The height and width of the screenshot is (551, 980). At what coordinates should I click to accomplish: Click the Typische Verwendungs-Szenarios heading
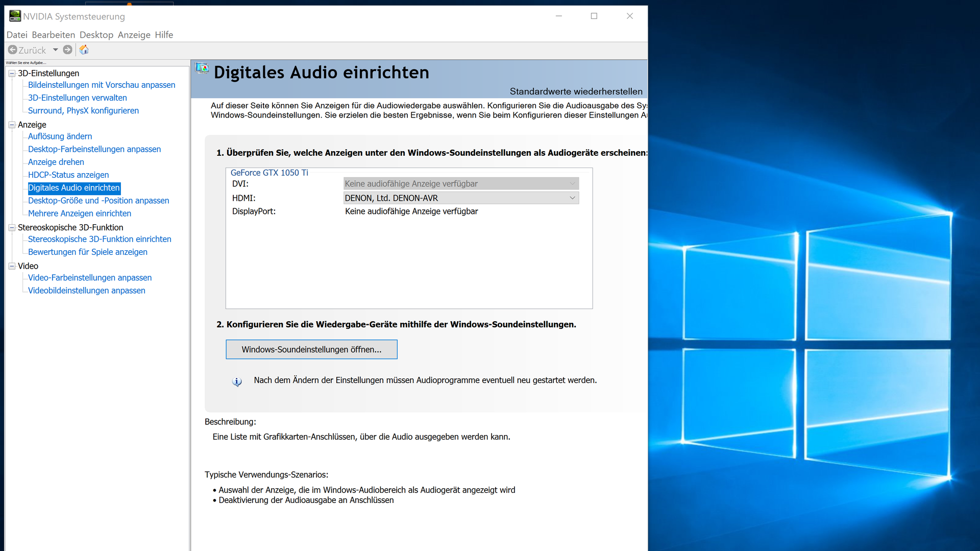(266, 475)
